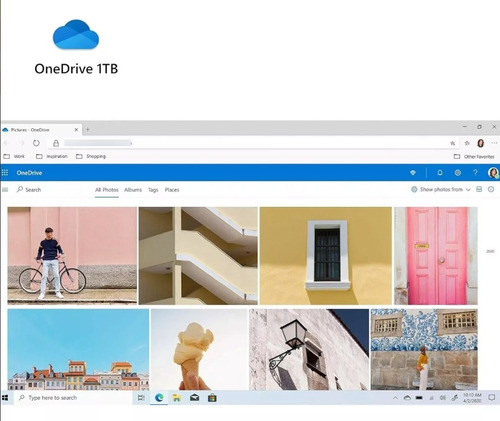
Task: Refresh the page
Action: pyautogui.click(x=36, y=143)
